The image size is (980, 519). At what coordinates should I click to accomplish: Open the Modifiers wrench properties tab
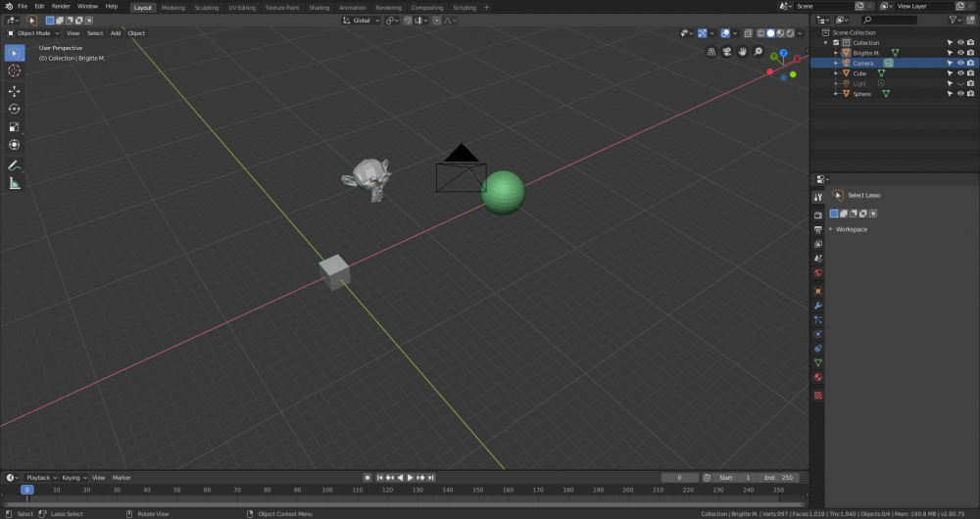[818, 306]
